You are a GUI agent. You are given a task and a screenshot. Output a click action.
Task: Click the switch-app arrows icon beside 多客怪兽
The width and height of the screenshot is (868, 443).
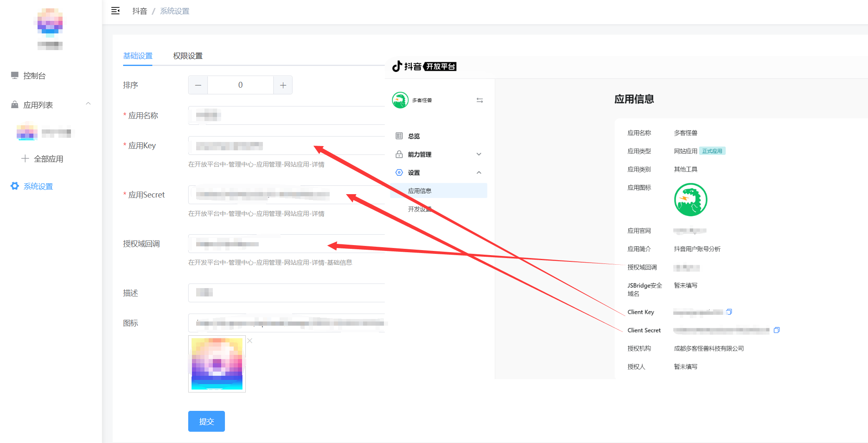coord(479,100)
